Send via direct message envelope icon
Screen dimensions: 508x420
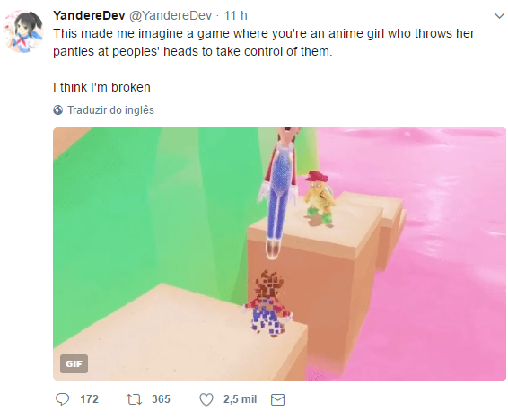pyautogui.click(x=277, y=399)
